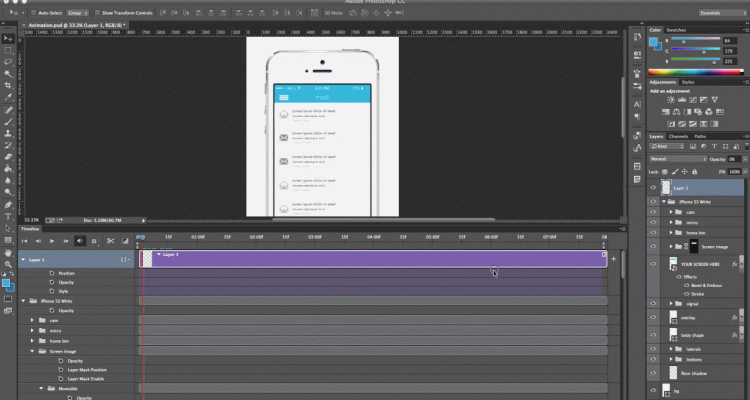Select the Move tool

8,38
